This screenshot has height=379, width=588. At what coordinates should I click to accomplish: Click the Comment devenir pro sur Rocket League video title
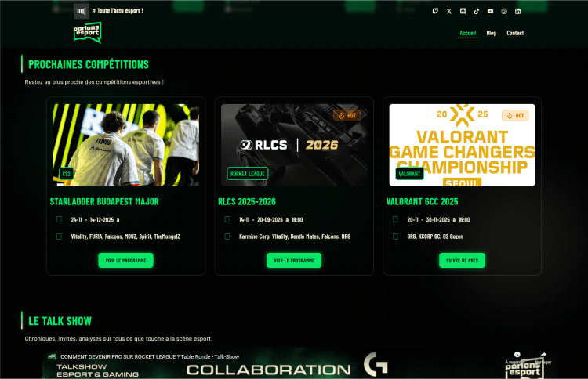150,356
